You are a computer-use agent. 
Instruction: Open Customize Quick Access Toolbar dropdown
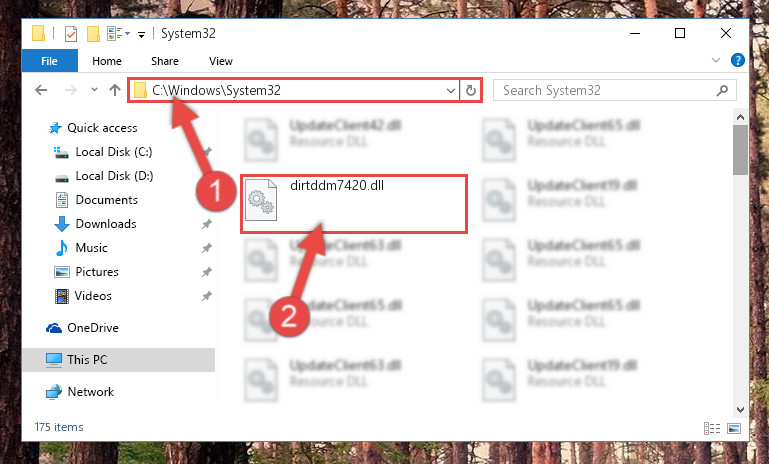[x=141, y=34]
